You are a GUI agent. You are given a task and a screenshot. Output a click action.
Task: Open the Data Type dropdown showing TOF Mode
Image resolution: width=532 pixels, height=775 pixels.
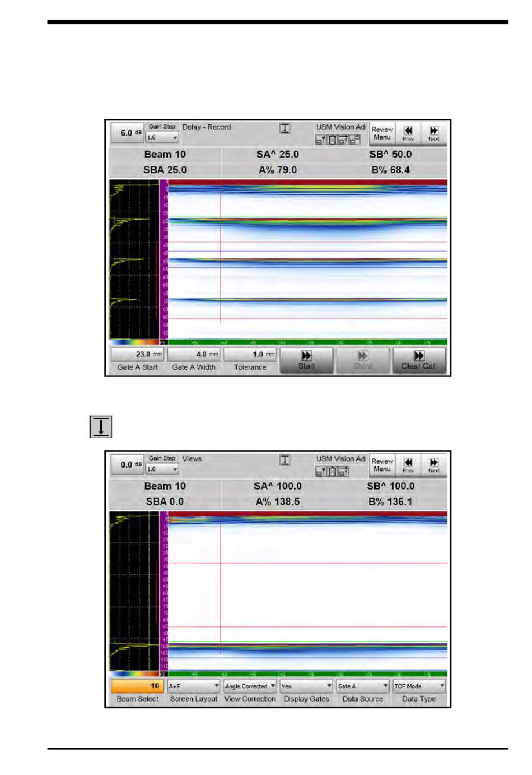pyautogui.click(x=419, y=686)
